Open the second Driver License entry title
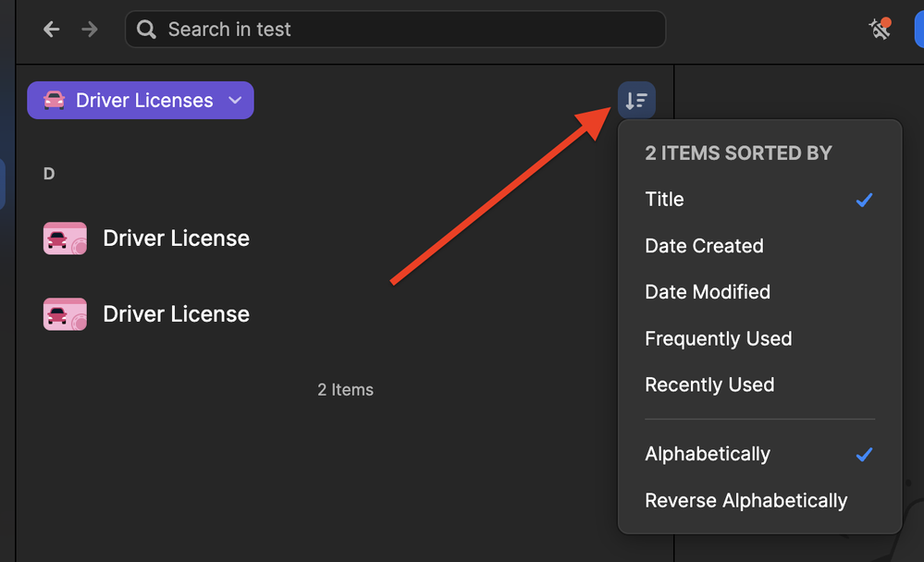 click(176, 314)
